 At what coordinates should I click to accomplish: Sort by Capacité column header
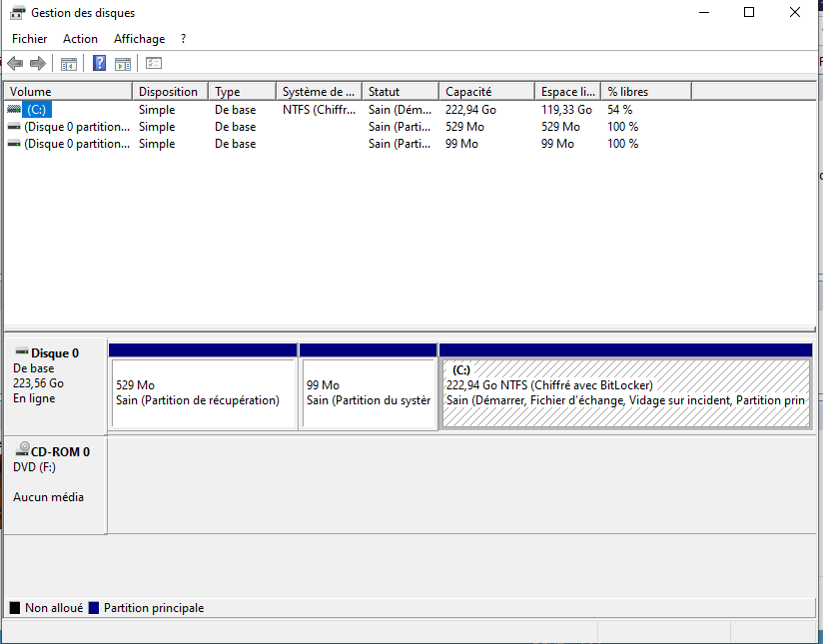click(x=487, y=91)
